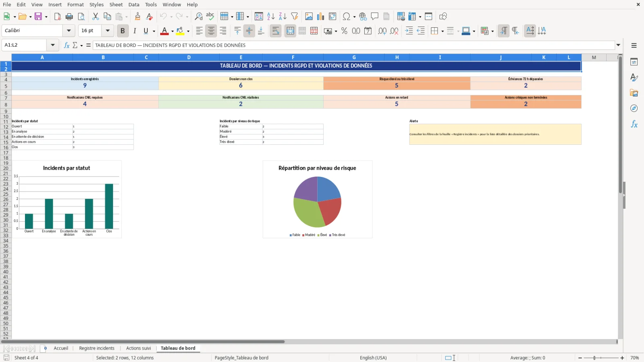
Task: Toggle Merge and Center Cells
Action: tap(290, 31)
